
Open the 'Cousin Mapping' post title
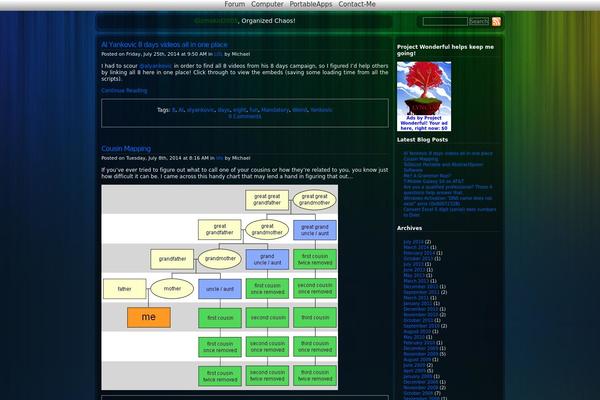[126, 149]
